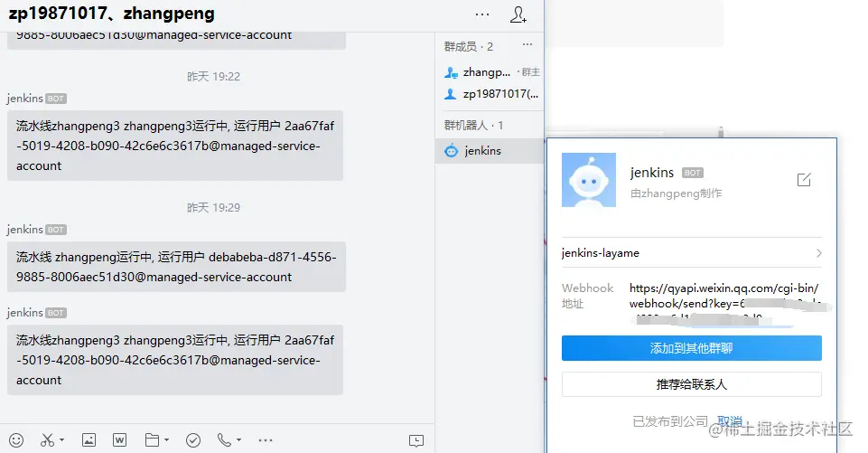
Task: Click the 推荐给联系人 button
Action: coord(691,384)
